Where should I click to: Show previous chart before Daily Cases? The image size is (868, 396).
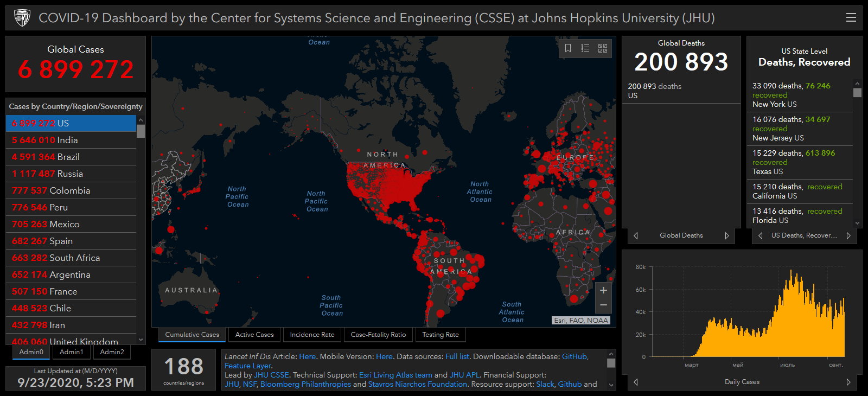(636, 382)
